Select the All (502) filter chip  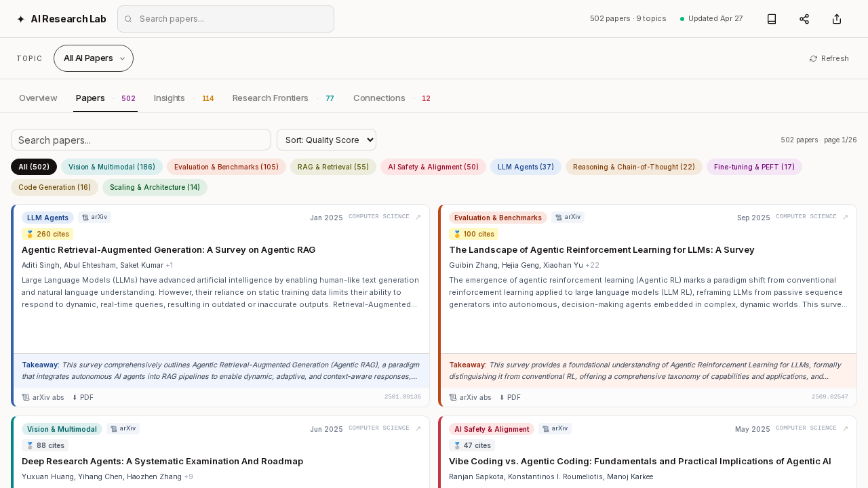point(34,167)
